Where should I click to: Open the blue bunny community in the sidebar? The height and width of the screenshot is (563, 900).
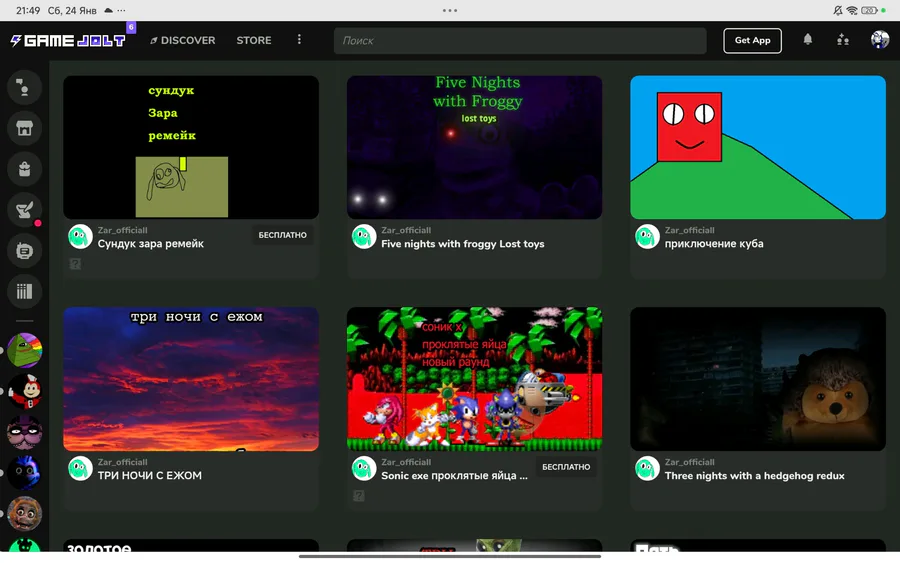coord(24,473)
